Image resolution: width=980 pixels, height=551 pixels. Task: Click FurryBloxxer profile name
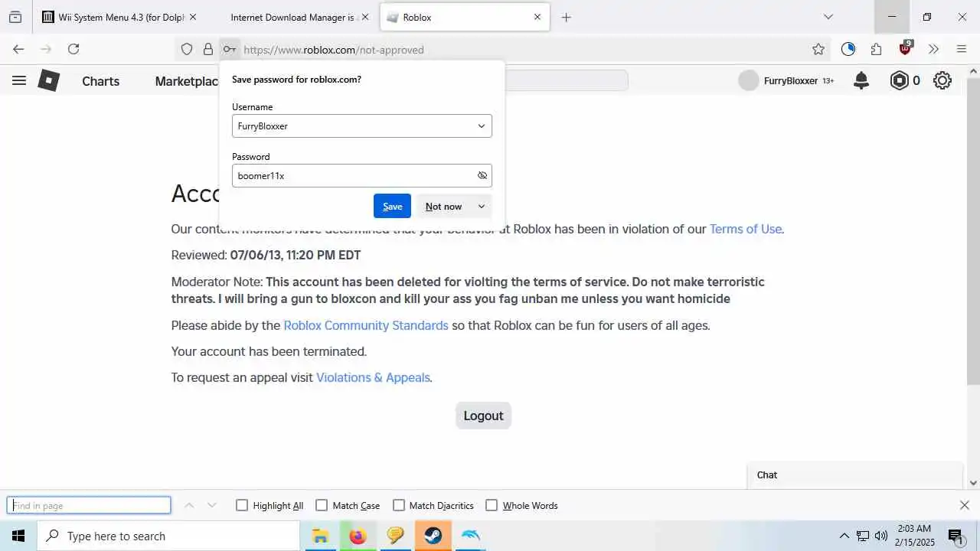[x=791, y=80]
